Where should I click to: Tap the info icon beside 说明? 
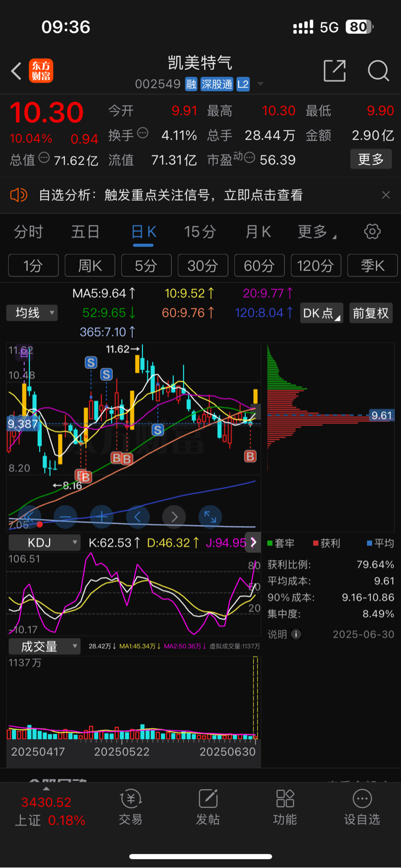click(296, 634)
